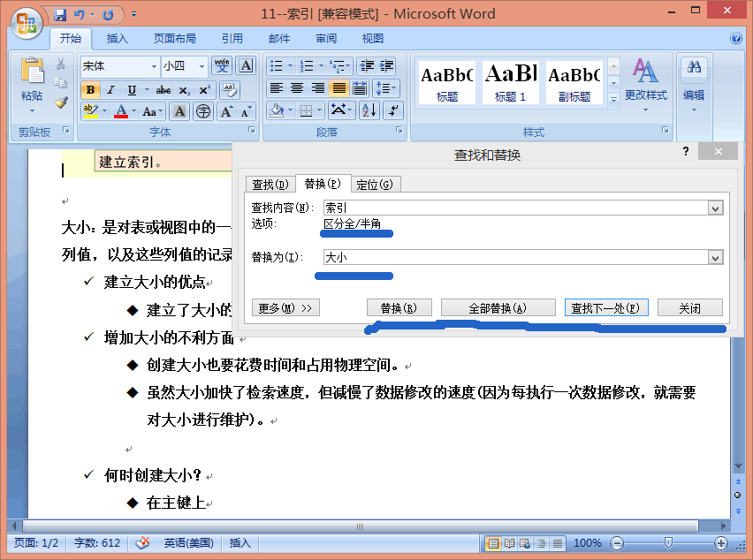
Task: Switch to the 查找 tab in dialog
Action: click(x=270, y=185)
